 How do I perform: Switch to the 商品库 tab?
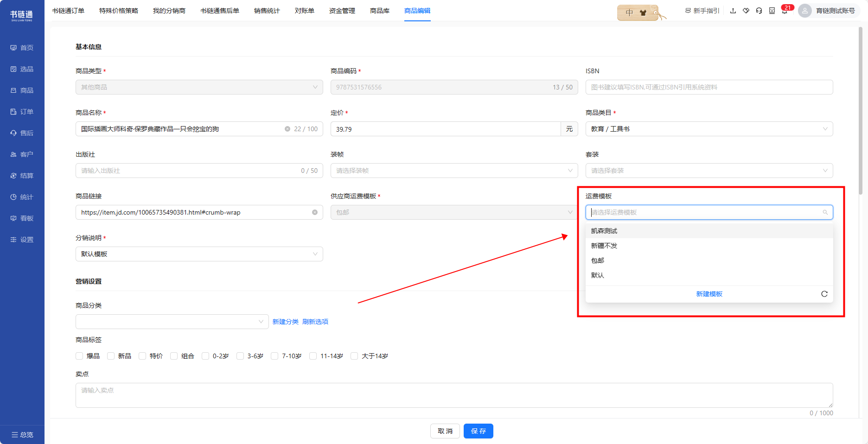[380, 11]
